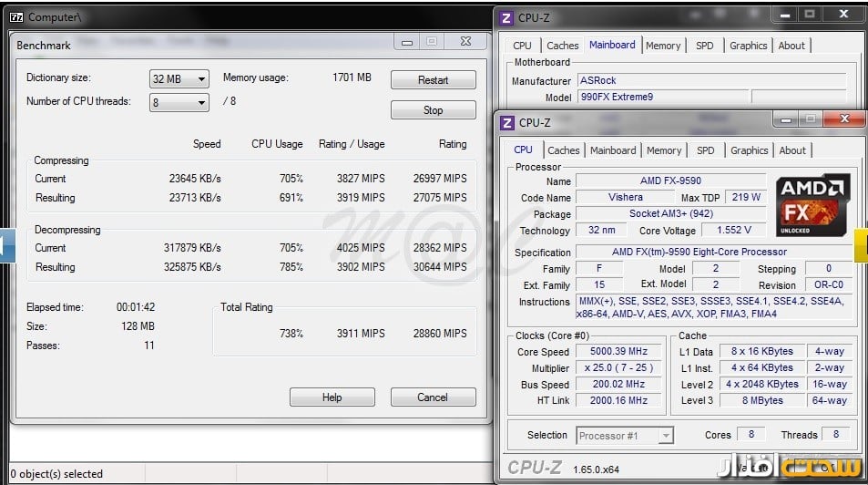
Task: Close the back CPU-Z Mainboard window
Action: coord(843,14)
